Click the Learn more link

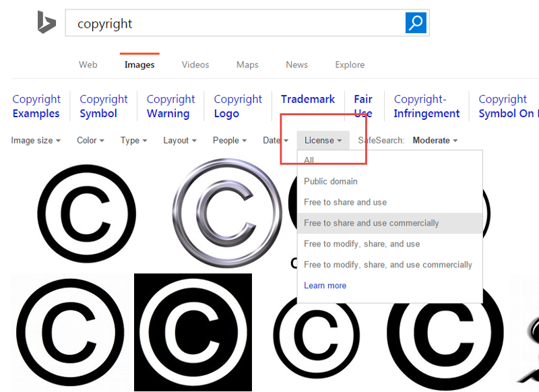(x=325, y=286)
